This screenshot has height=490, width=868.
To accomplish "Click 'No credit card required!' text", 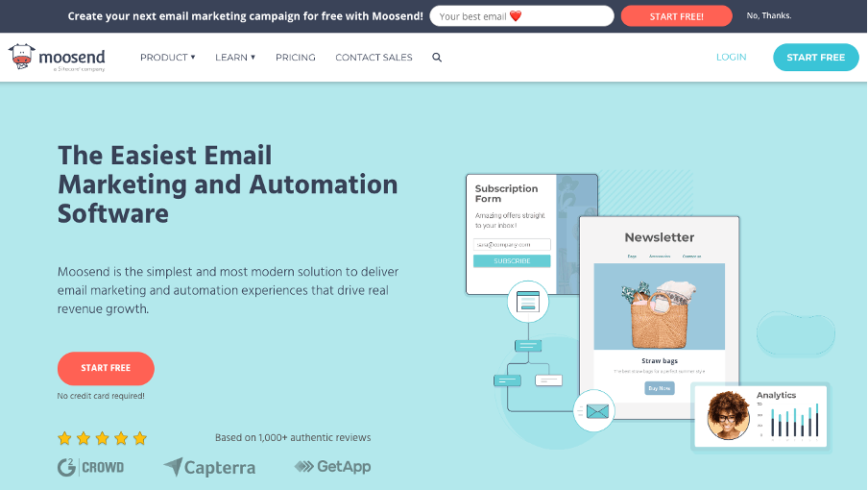I will click(101, 396).
